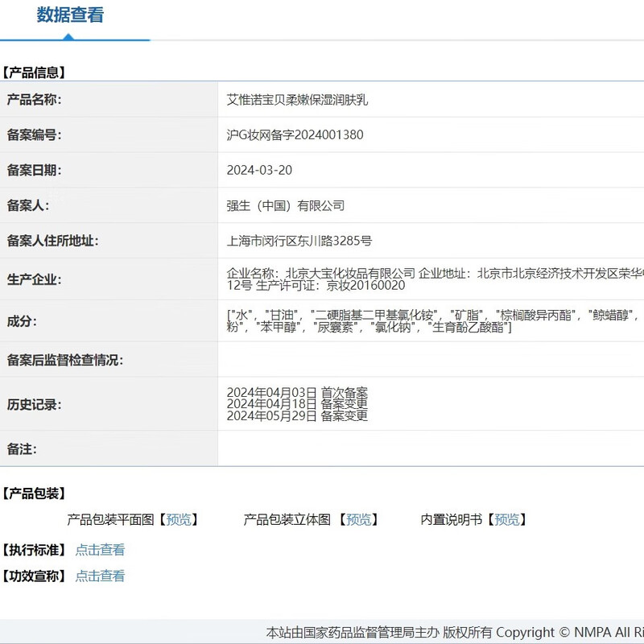
Task: Click manufacturer name 北京大宝化妆品有限公司
Action: coord(350,274)
